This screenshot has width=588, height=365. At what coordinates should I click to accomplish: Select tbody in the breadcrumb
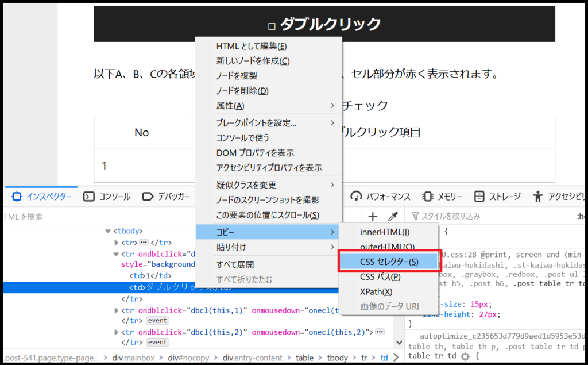[x=338, y=358]
